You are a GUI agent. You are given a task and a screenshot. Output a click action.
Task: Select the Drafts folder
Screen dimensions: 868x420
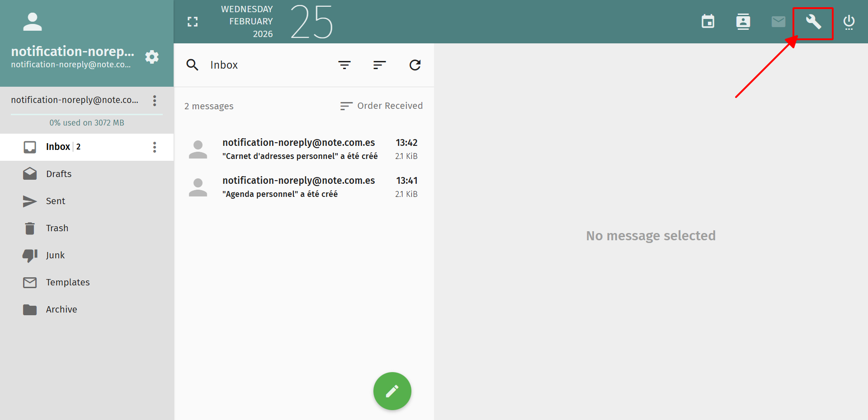(59, 174)
